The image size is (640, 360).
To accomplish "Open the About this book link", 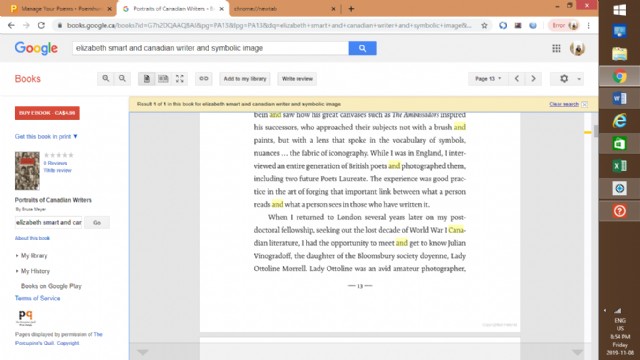I will 32,238.
